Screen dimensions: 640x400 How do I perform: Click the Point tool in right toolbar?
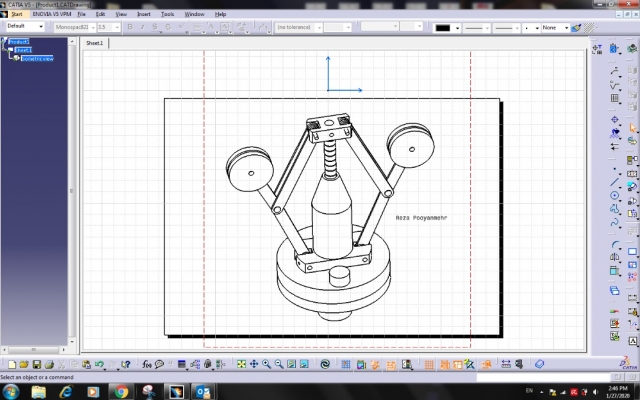(x=614, y=169)
